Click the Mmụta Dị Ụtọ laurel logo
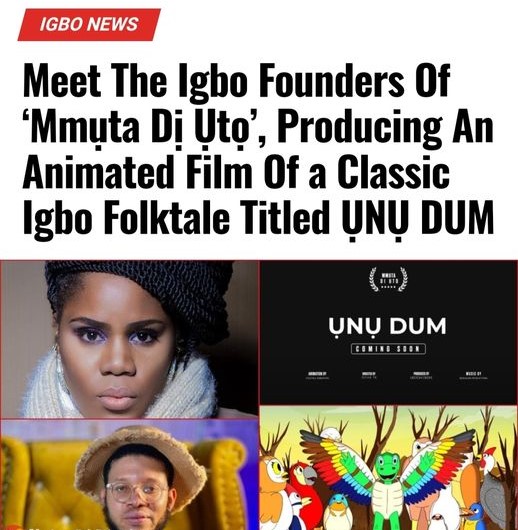Screen dimensions: 518x530 click(388, 280)
